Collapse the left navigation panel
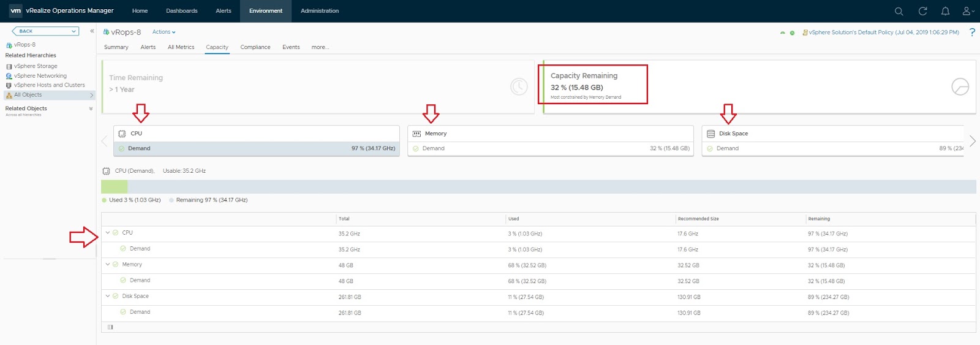Viewport: 980px width, 345px height. point(92,31)
